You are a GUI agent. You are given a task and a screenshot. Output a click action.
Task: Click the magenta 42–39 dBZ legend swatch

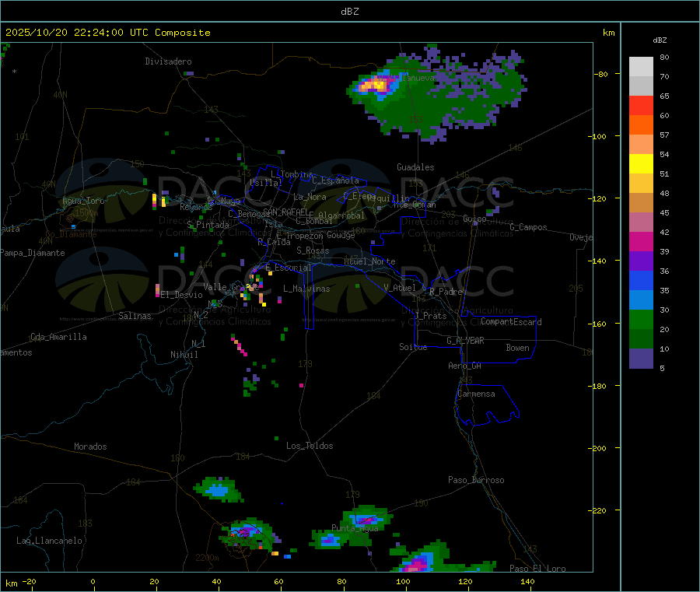tap(641, 241)
